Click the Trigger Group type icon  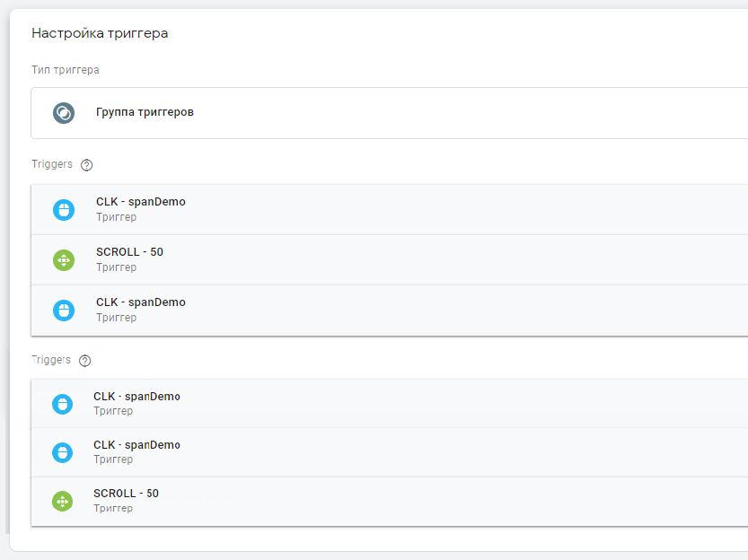click(63, 113)
